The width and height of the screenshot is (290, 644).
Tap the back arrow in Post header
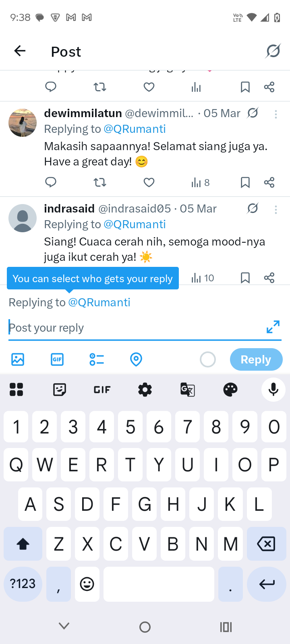20,51
